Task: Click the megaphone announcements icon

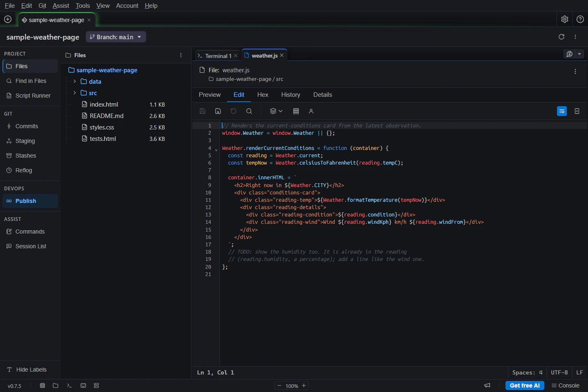Action: point(487,385)
